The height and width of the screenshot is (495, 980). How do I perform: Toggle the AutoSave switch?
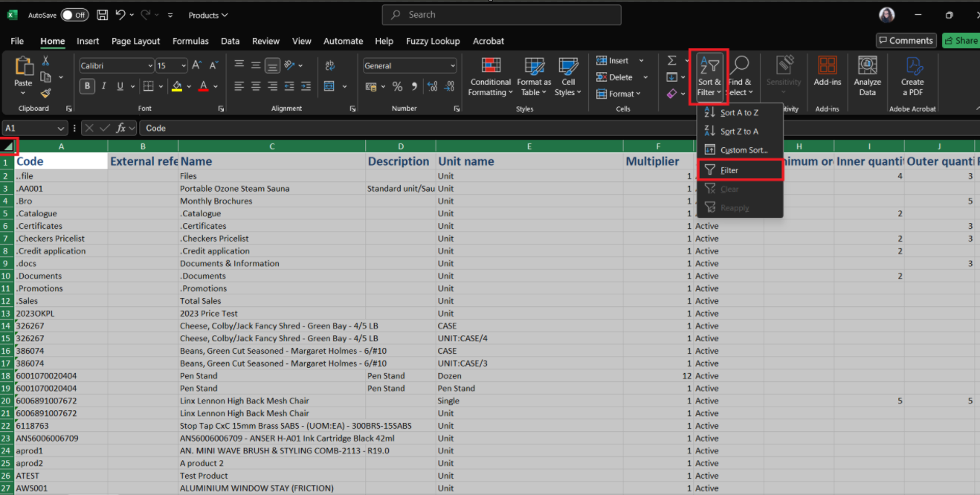point(74,15)
